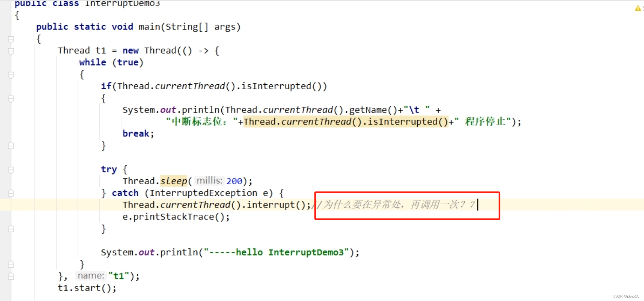Screen dimensions: 644x301
Task: Collapse the Thread t1 lambda fold marker
Action: coord(11,51)
